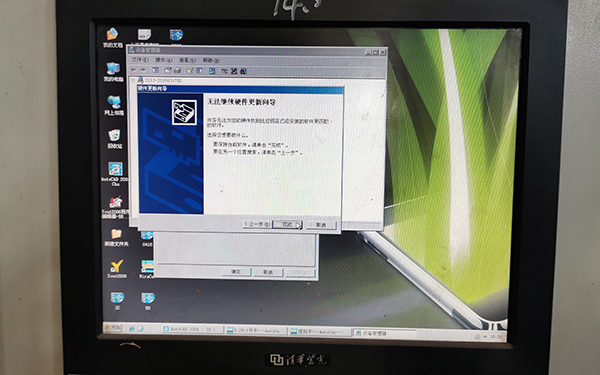Click the system tray clock
Viewport: 600px width, 375px height.
click(x=496, y=337)
